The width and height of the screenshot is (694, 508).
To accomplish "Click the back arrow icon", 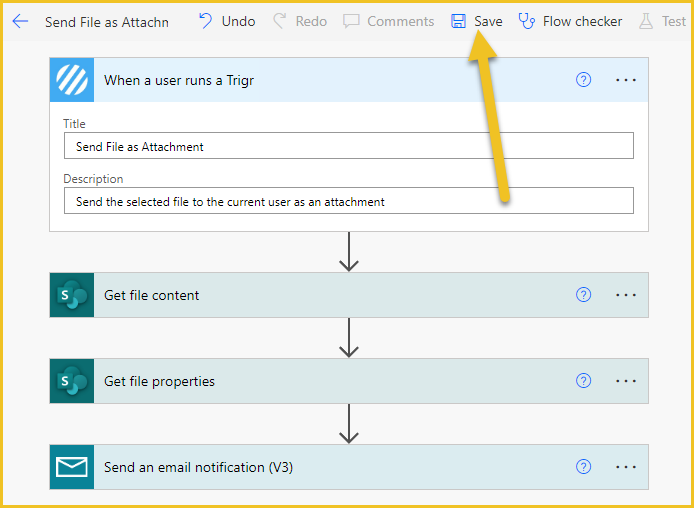I will pos(20,21).
